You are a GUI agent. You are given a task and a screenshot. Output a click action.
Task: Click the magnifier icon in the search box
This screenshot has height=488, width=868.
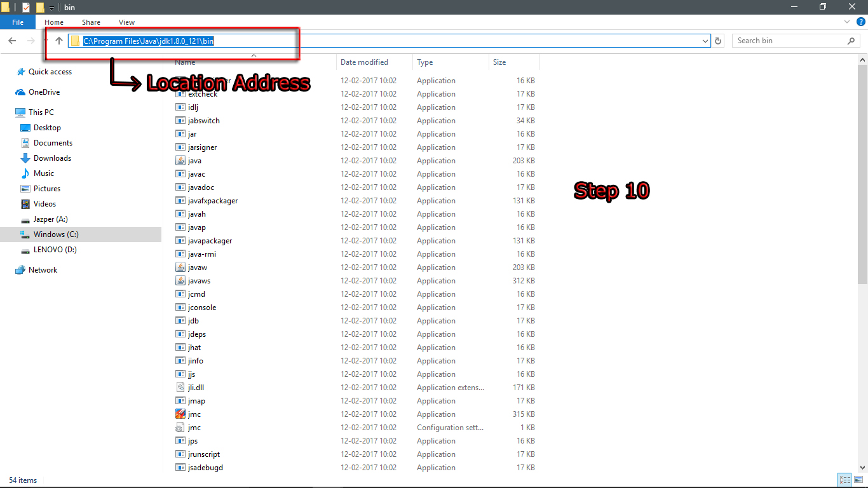tap(851, 40)
